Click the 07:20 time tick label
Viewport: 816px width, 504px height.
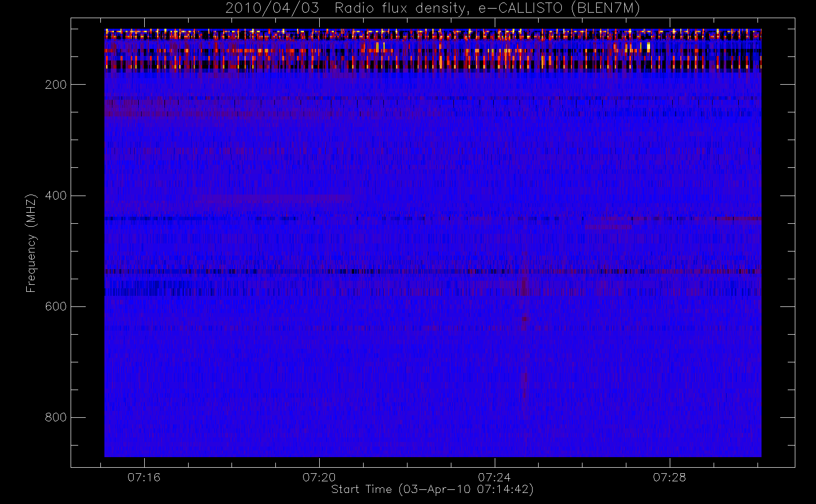pos(319,477)
